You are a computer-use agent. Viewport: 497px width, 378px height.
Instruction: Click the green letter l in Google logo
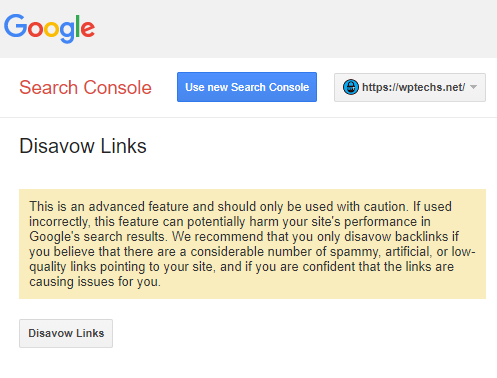pos(78,26)
